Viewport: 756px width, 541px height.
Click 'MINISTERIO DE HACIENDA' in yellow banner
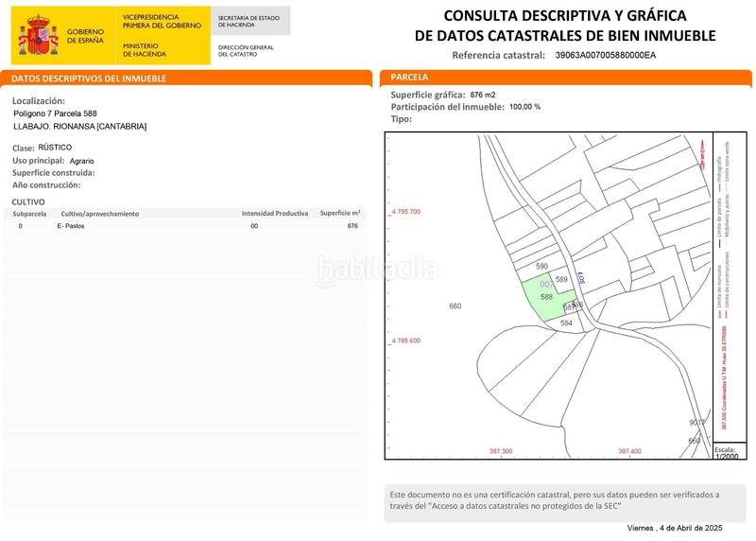coord(145,50)
